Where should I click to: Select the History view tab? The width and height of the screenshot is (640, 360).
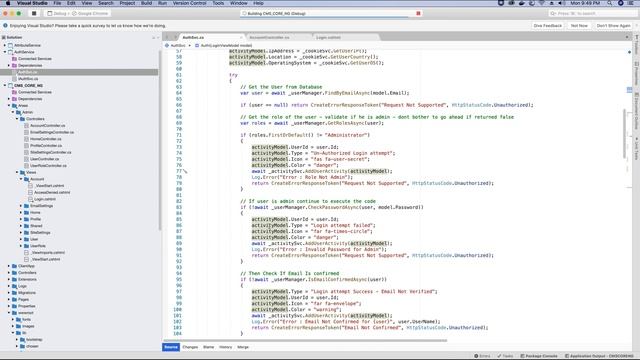coord(226,347)
